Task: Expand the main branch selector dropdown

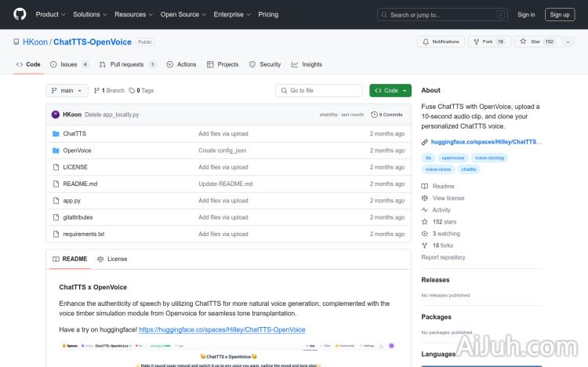Action: coord(66,91)
